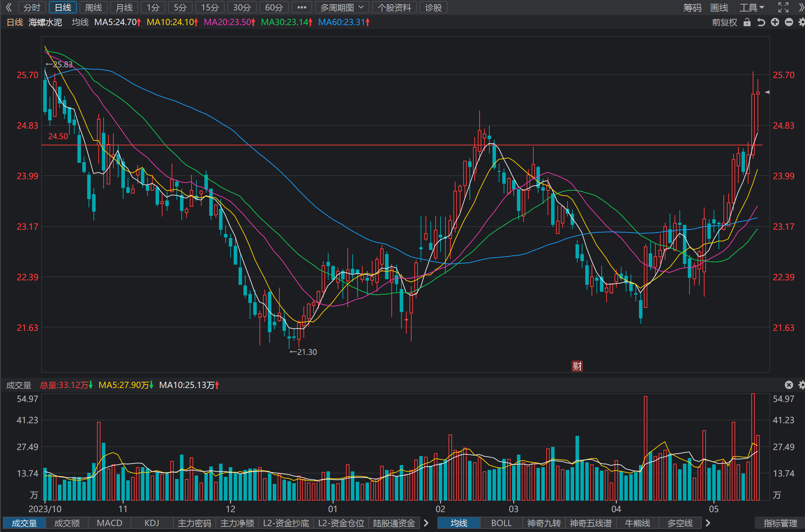Screen dimensions: 805x532
Task: Toggle fullscreen with the expand icon
Action: tap(783, 7)
